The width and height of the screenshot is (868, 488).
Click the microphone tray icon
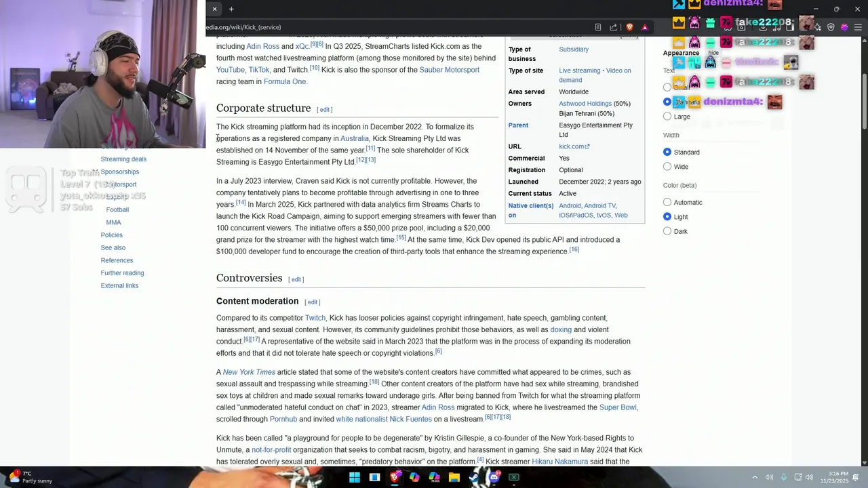click(x=784, y=477)
